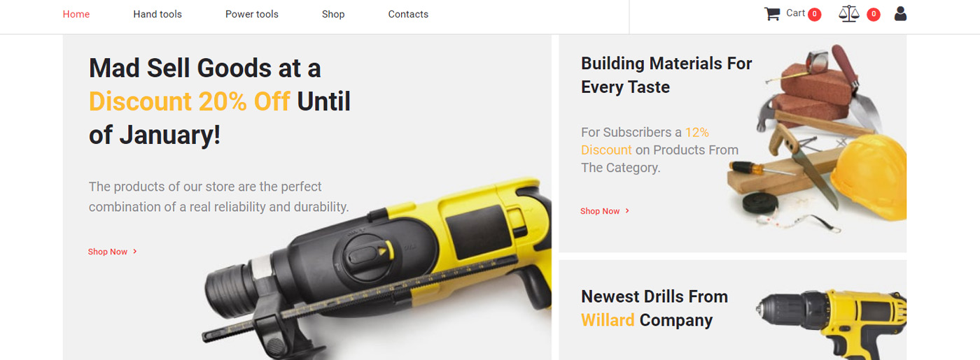Viewport: 980px width, 360px height.
Task: Click the Newest Drills From Willard heading
Action: click(654, 308)
